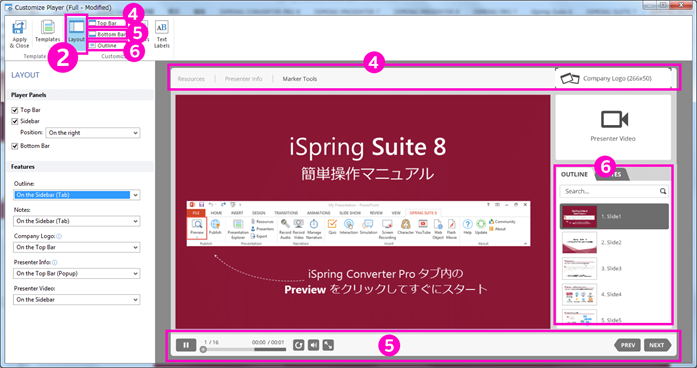Go to previous slide with PREV
The width and height of the screenshot is (697, 368).
tap(627, 345)
